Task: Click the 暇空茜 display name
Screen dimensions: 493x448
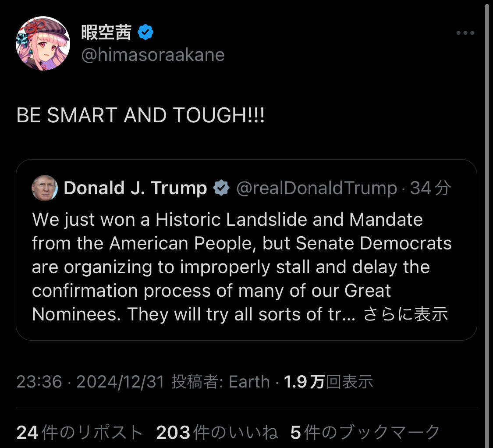Action: pos(106,32)
